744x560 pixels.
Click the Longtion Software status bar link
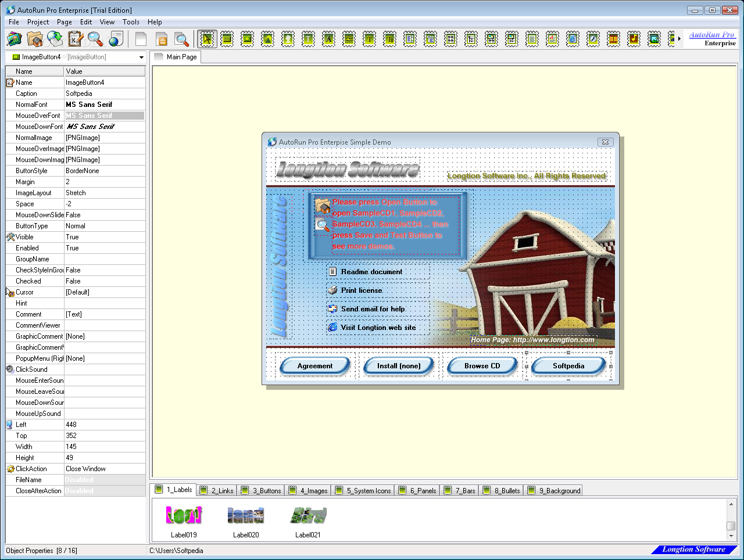(x=694, y=550)
